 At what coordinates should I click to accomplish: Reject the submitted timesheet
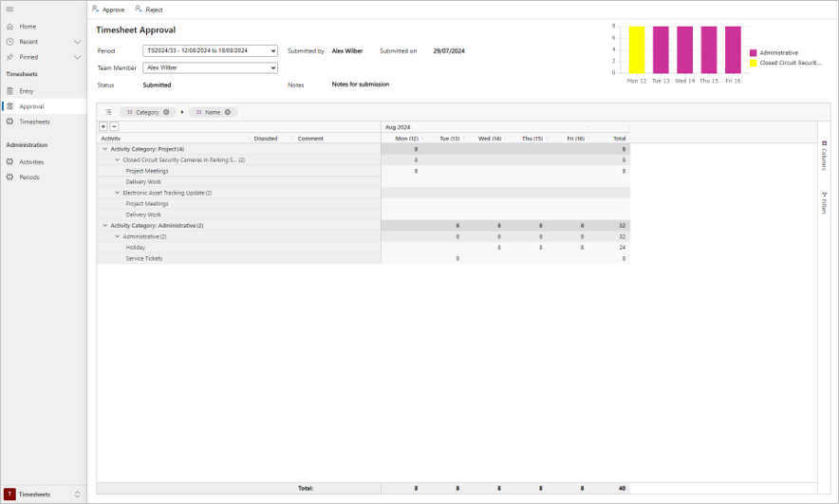(149, 9)
